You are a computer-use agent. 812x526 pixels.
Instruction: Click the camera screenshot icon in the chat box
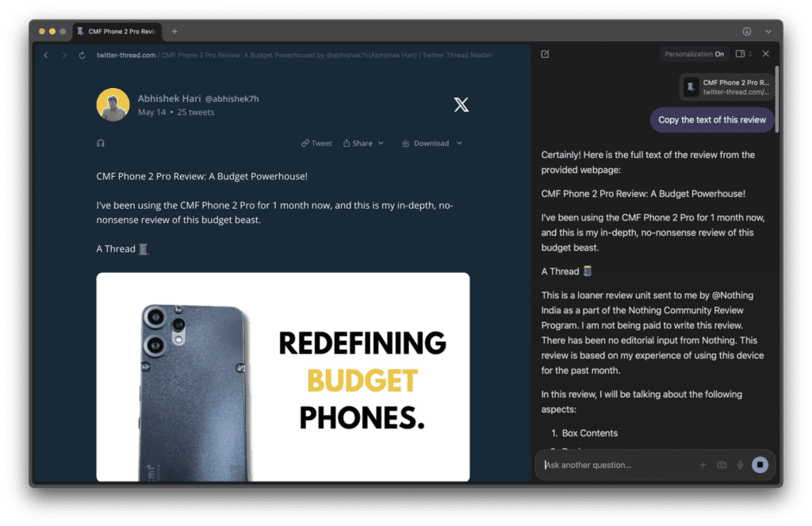coord(722,465)
